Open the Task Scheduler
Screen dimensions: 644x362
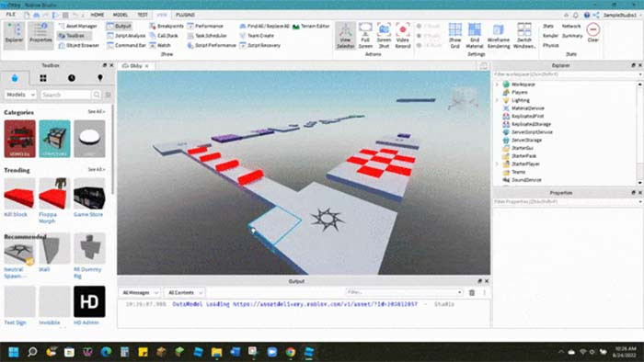click(x=207, y=36)
